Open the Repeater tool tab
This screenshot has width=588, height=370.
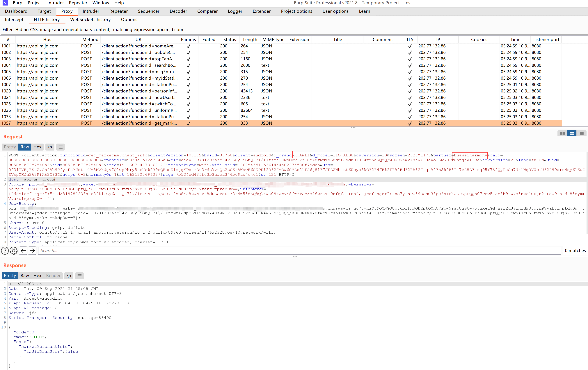118,11
